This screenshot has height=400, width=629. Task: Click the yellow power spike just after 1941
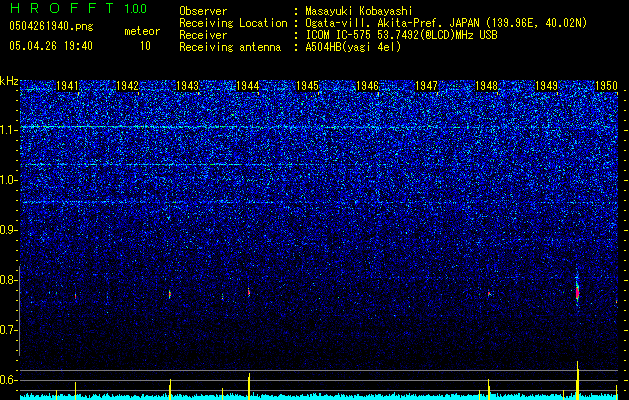(75, 391)
